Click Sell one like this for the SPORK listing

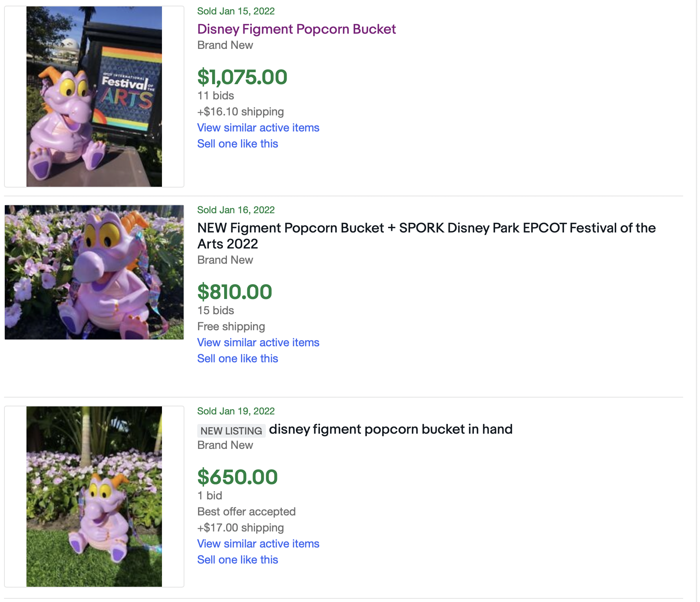point(237,358)
